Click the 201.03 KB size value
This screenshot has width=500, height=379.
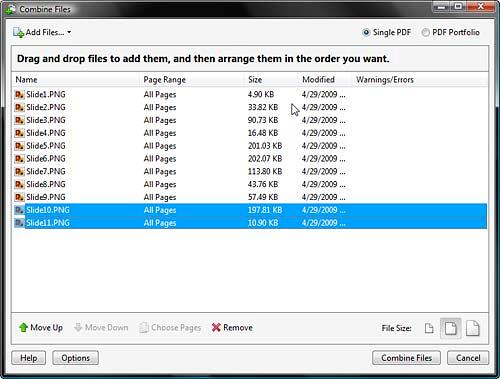[x=265, y=146]
